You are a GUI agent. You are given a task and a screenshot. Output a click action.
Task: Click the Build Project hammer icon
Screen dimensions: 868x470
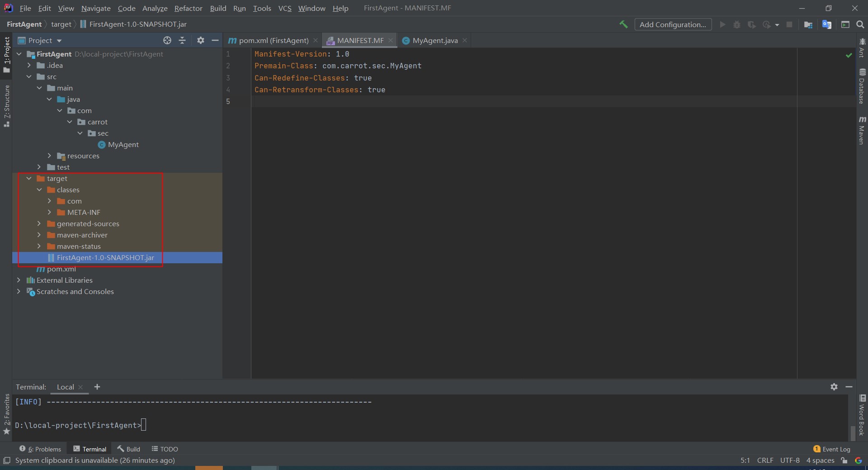pyautogui.click(x=623, y=24)
